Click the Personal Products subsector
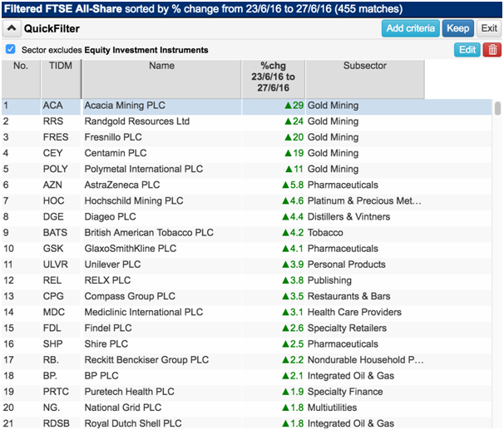 coord(347,264)
